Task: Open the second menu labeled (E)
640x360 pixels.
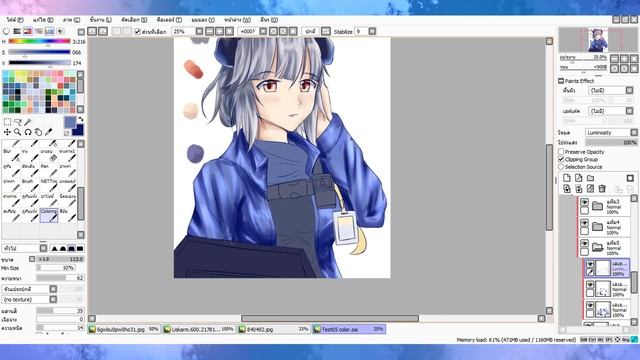Action: 43,20
